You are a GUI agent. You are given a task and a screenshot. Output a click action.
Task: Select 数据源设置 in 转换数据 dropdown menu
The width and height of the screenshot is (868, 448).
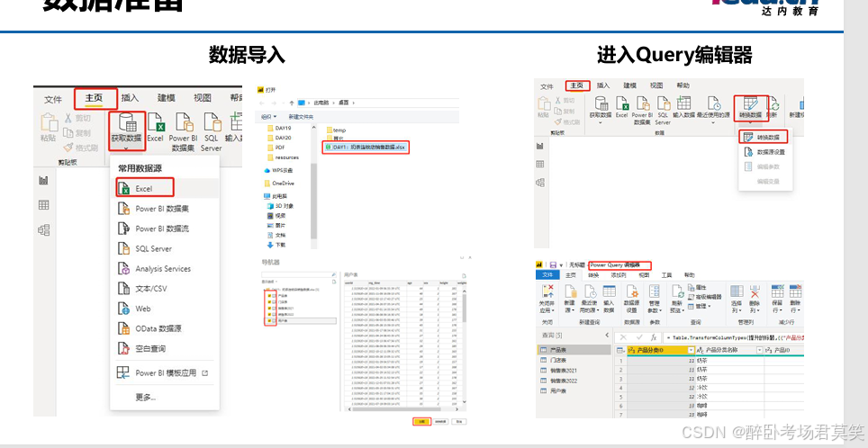[765, 151]
